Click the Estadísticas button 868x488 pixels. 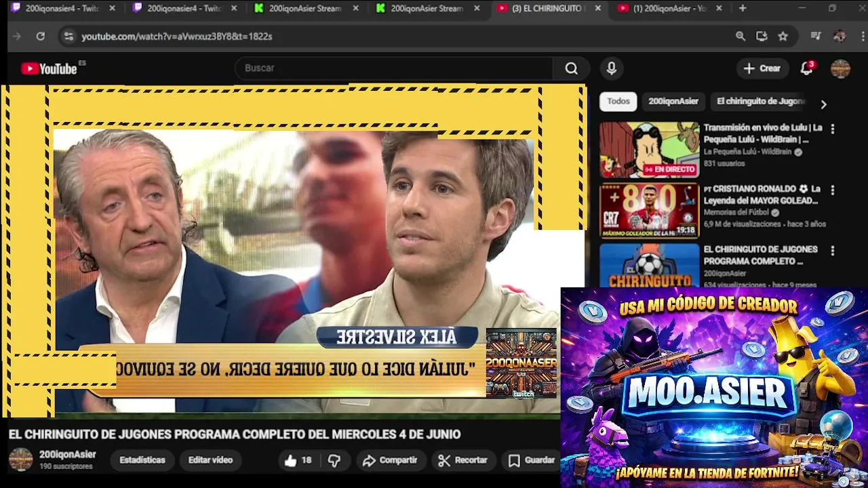(x=142, y=460)
